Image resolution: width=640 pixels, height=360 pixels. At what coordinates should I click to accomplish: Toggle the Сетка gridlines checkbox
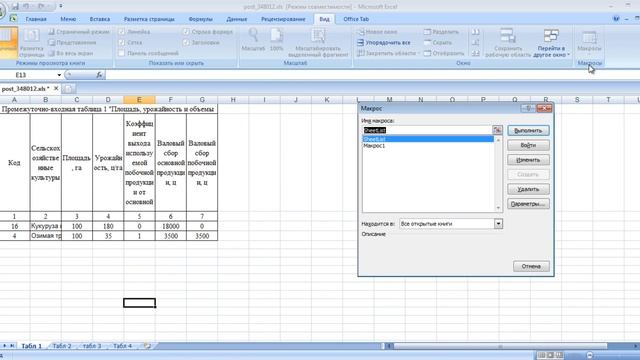[122, 42]
